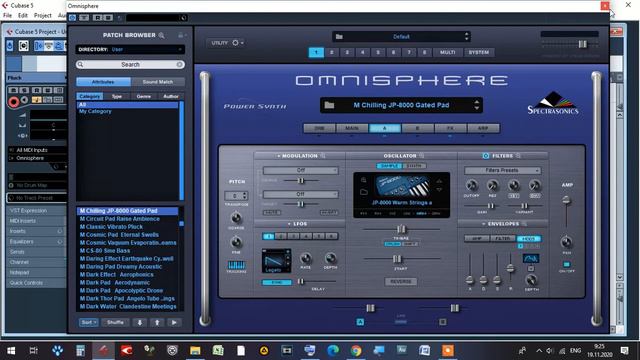Screen dimensions: 640x360
Task: Click the Genre attribute column header
Action: pos(144,96)
